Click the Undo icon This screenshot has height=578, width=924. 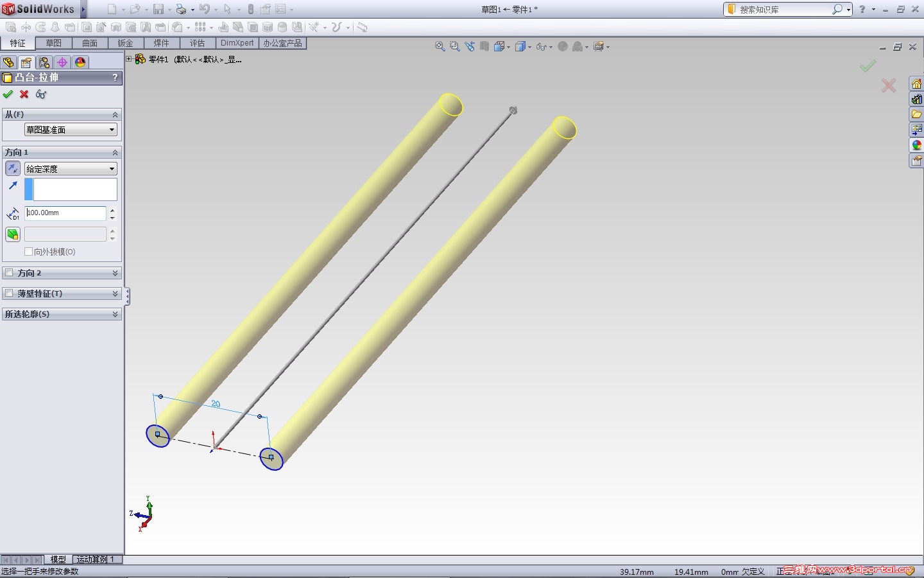(x=204, y=10)
